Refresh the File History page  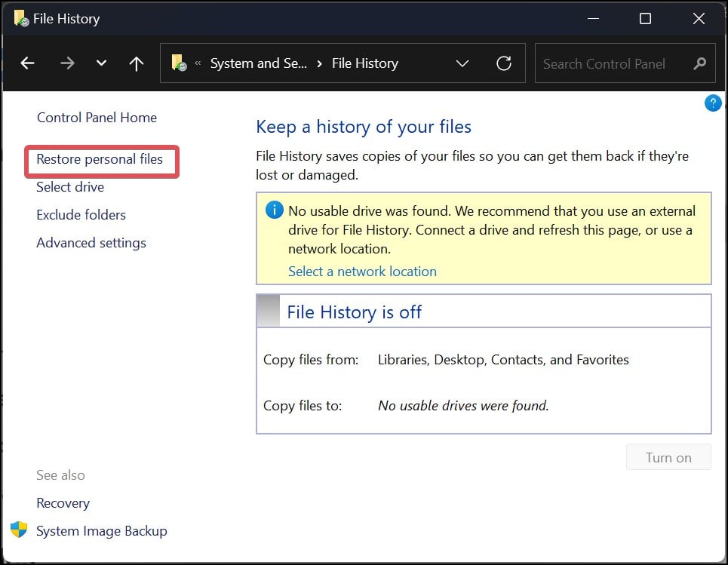coord(504,63)
